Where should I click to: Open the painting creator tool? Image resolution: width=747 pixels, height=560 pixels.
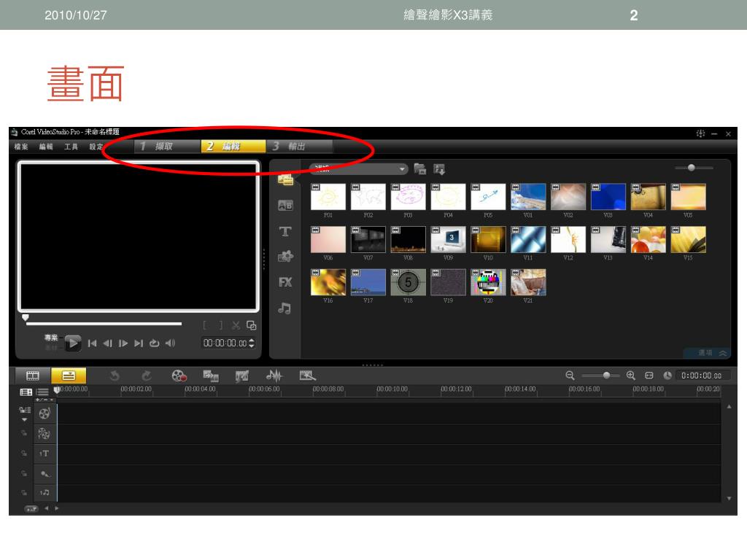(x=242, y=376)
